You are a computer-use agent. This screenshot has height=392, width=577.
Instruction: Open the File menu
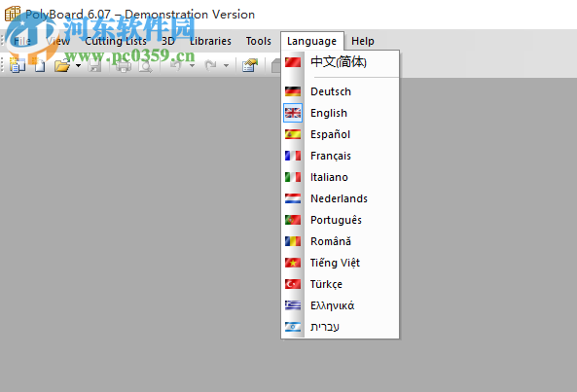(x=22, y=41)
